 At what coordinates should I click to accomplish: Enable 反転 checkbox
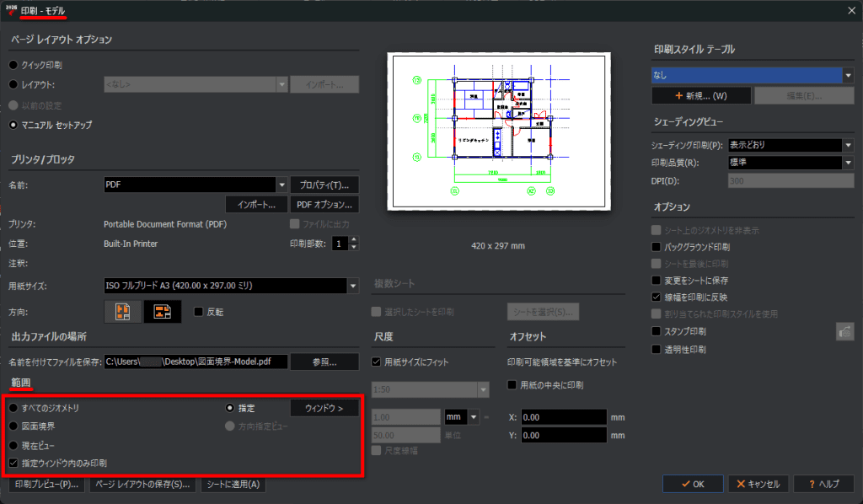[x=199, y=312]
